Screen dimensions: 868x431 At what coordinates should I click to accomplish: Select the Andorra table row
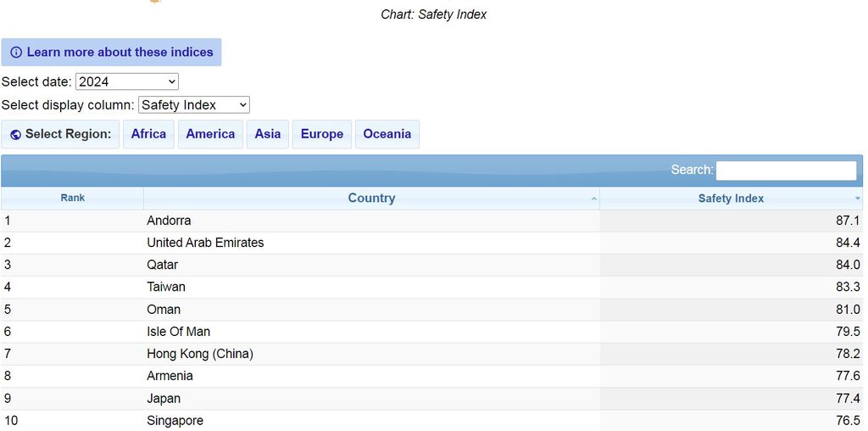tap(169, 221)
